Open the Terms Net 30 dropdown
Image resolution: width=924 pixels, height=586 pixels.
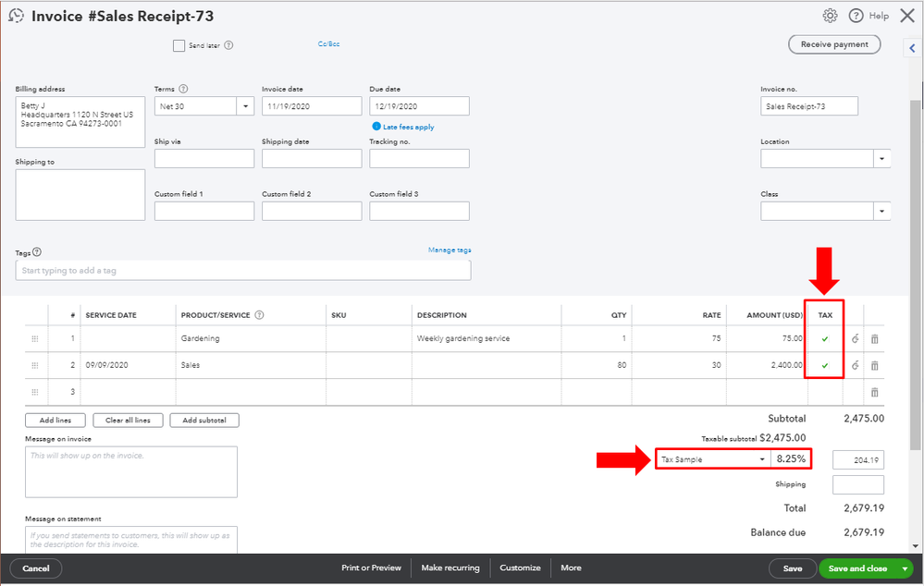[245, 106]
